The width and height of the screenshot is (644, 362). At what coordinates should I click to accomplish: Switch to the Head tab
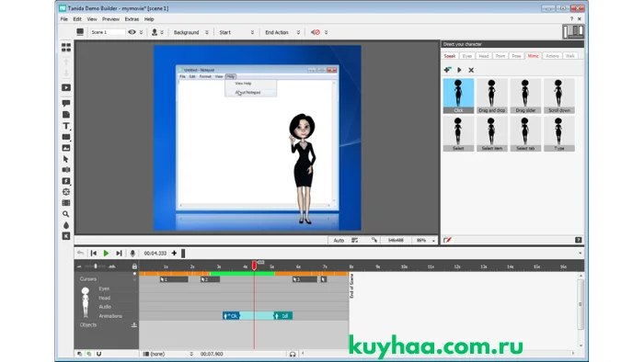[484, 56]
